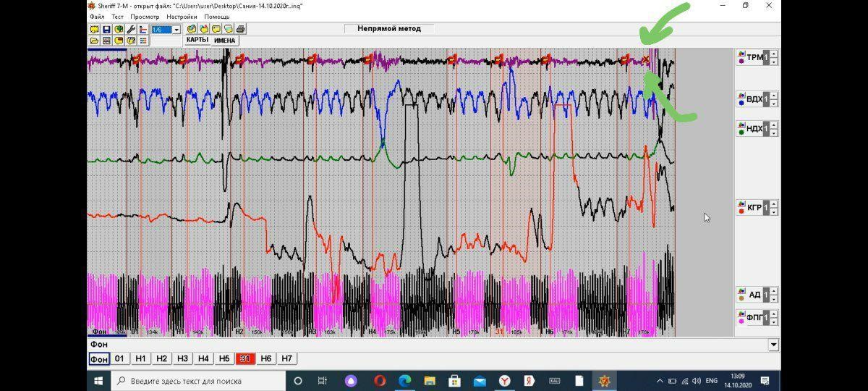Viewport: 868px width, 391px height.
Task: Click the yellow card icon with red mark
Action: click(119, 41)
